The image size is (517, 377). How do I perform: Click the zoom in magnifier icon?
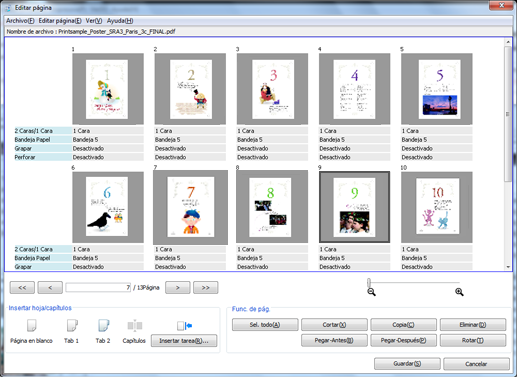pos(459,292)
